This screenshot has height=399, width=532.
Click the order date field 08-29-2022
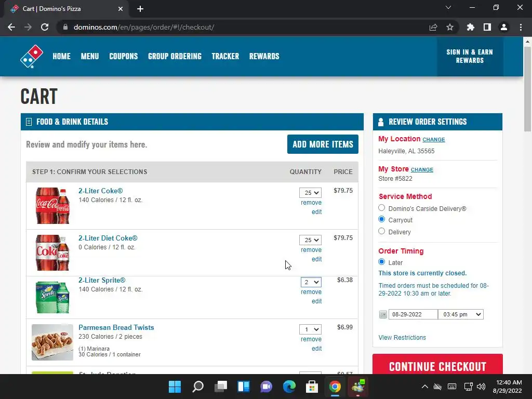pyautogui.click(x=413, y=314)
